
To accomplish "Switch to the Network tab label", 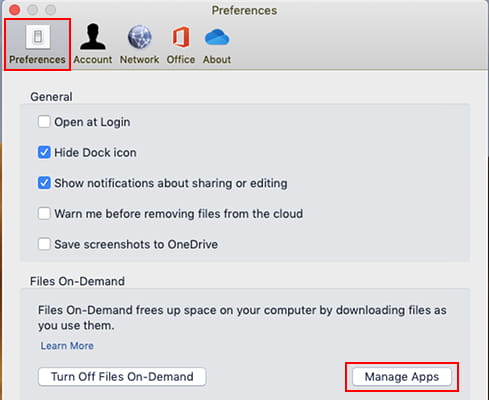I will tap(140, 59).
